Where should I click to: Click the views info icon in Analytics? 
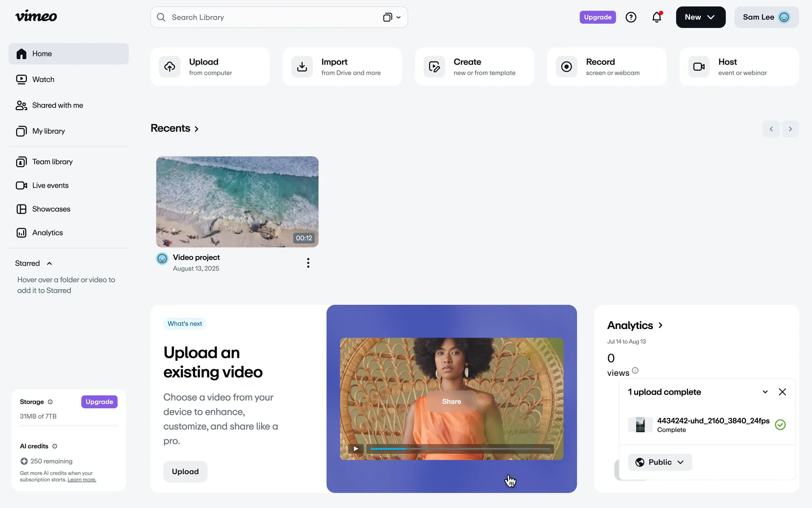click(x=635, y=370)
